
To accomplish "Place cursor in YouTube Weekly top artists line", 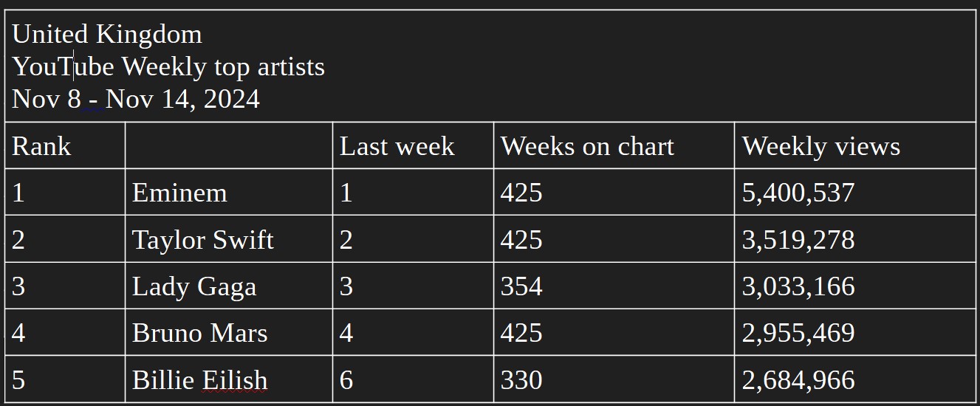I will click(168, 66).
